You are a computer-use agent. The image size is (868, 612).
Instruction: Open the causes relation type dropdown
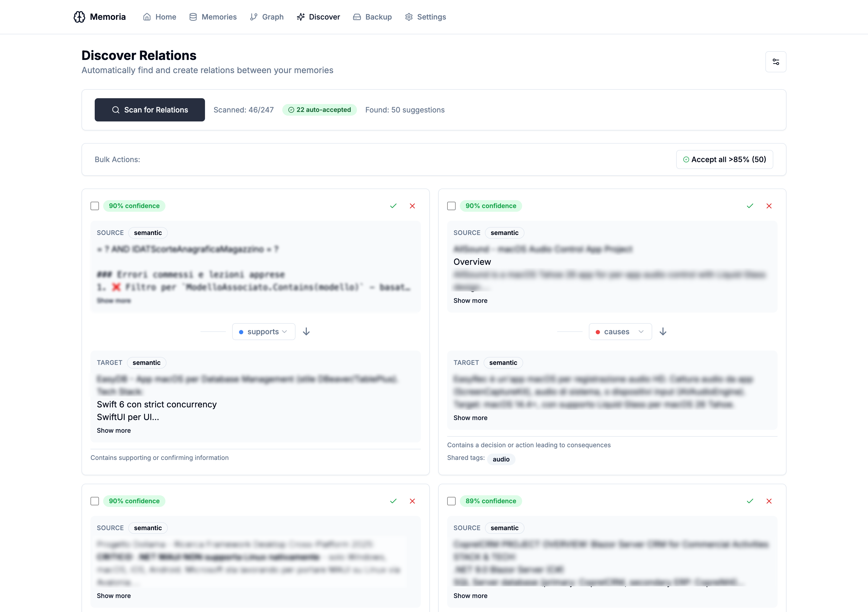coord(620,332)
